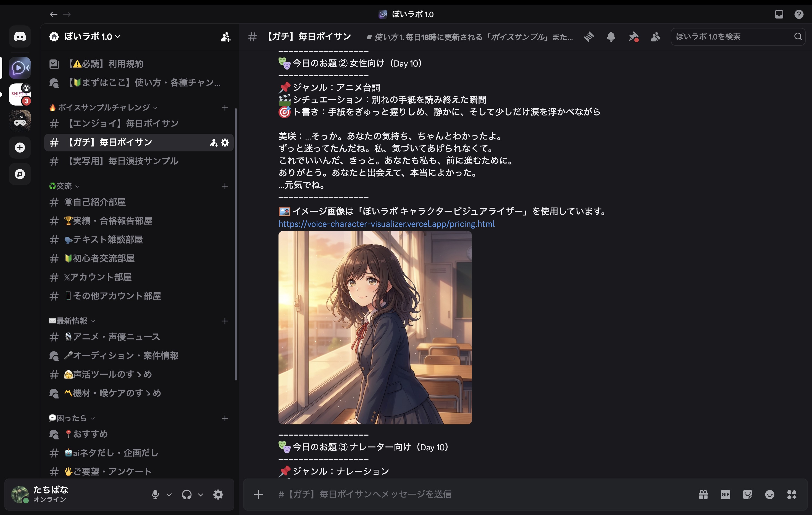Open the voice-character-visualizer pricing link
Viewport: 812px width, 515px height.
(387, 224)
